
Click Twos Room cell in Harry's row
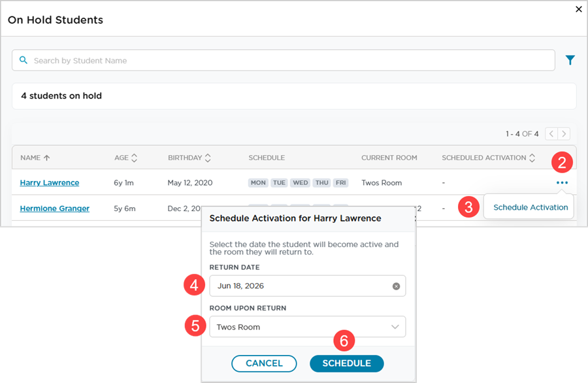point(382,183)
